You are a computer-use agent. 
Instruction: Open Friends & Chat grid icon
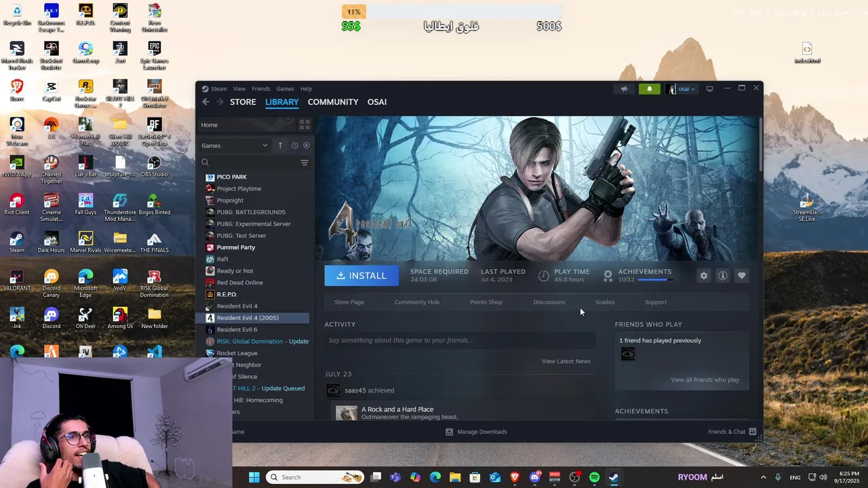[x=753, y=432]
